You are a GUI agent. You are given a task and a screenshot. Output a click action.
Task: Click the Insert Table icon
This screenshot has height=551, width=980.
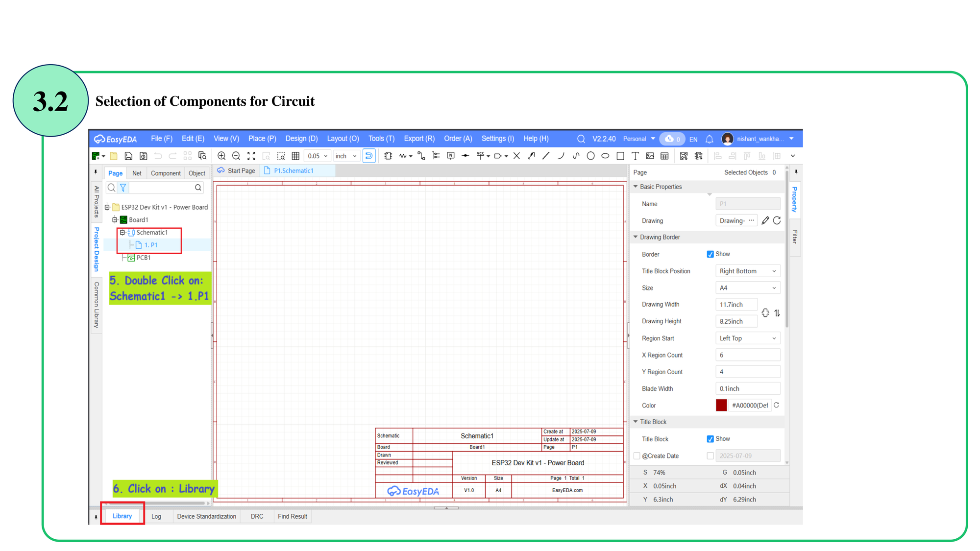point(664,156)
